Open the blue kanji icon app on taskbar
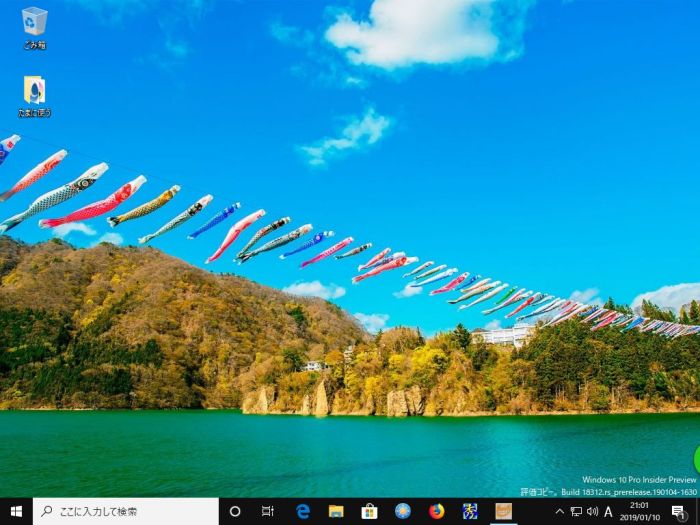This screenshot has height=525, width=700. point(470,511)
